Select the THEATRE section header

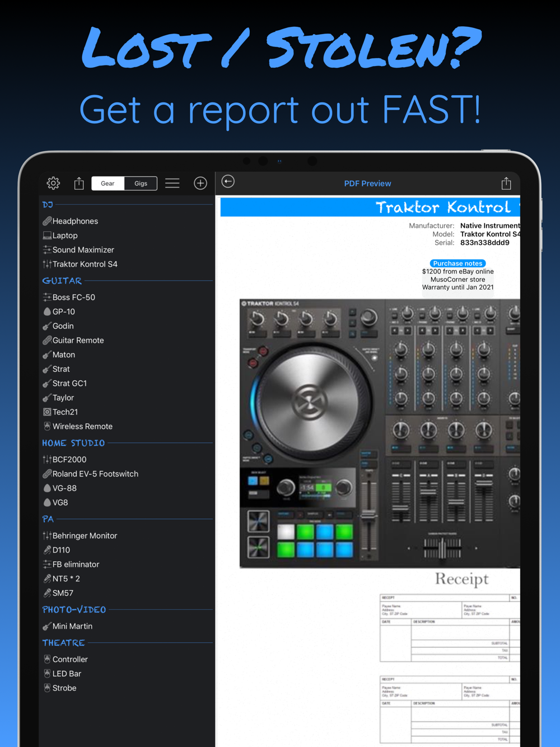coord(63,643)
